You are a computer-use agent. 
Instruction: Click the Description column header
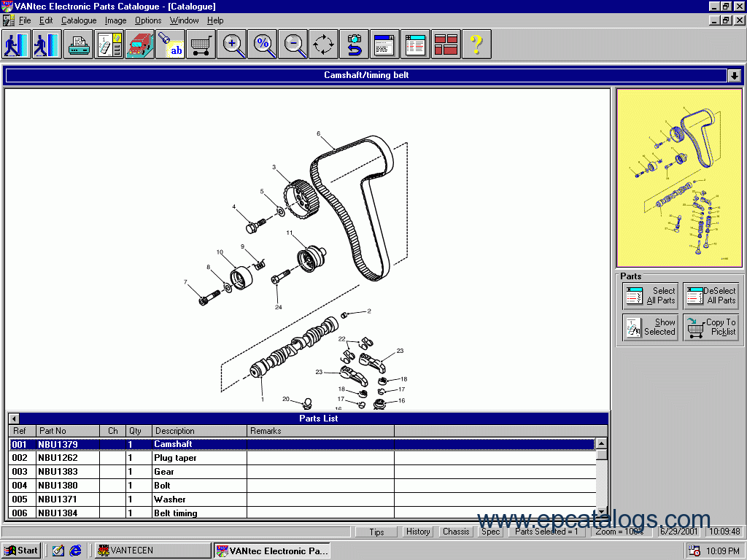point(199,431)
